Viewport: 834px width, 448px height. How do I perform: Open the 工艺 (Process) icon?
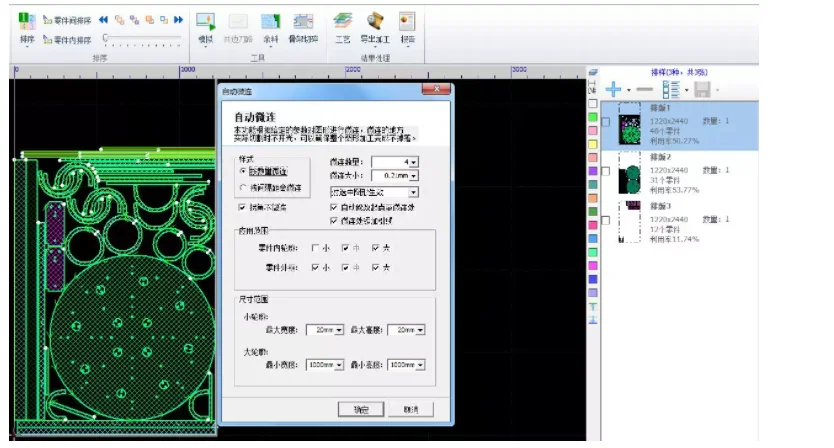tap(342, 24)
